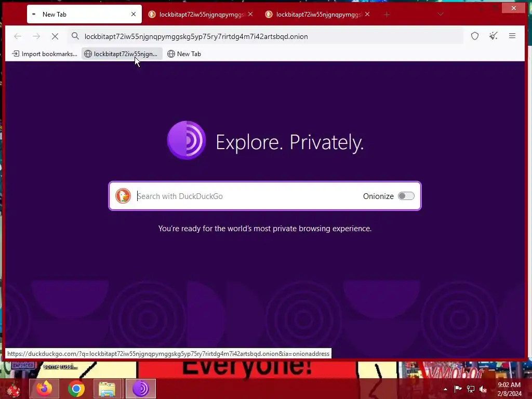Click the Tor Browser onion logo

point(187,140)
